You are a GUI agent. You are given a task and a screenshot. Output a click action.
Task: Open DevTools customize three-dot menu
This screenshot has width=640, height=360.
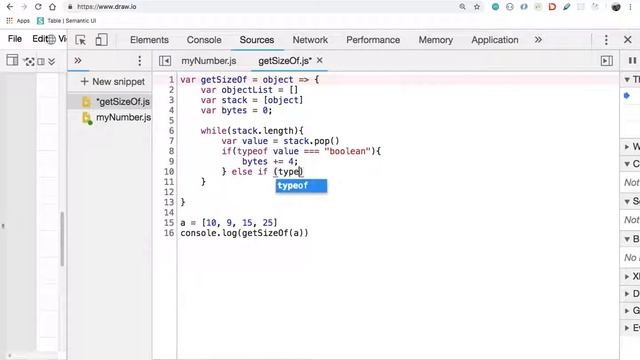pos(606,40)
